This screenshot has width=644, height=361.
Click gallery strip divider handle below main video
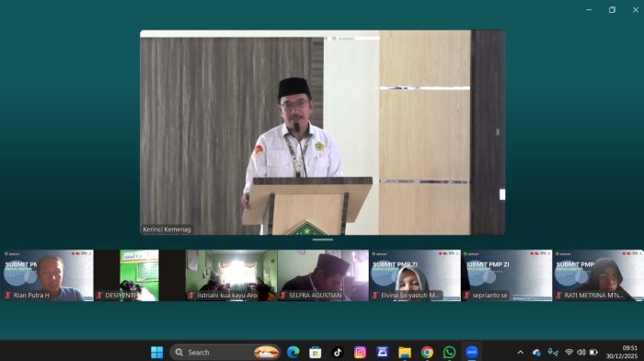(x=322, y=239)
